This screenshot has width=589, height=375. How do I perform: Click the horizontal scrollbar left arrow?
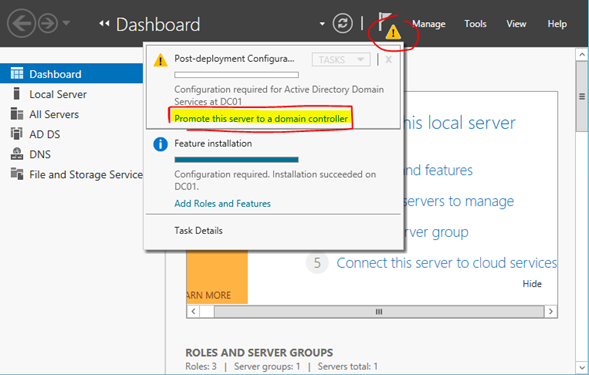click(x=193, y=311)
